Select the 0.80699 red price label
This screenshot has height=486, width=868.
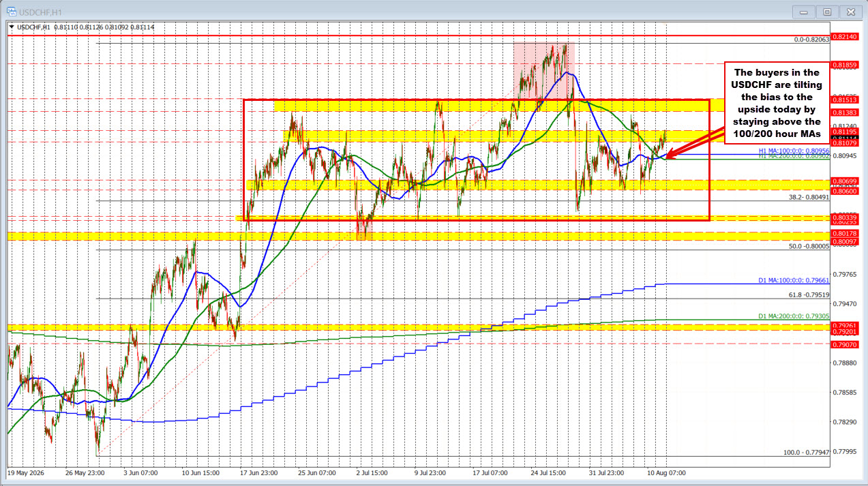pos(843,180)
